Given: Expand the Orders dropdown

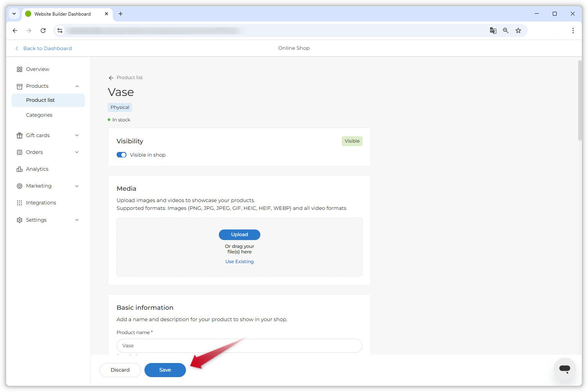Looking at the screenshot, I should click(77, 152).
